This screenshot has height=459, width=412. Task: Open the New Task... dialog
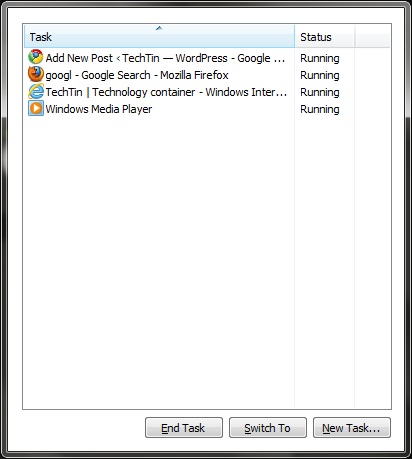[352, 428]
